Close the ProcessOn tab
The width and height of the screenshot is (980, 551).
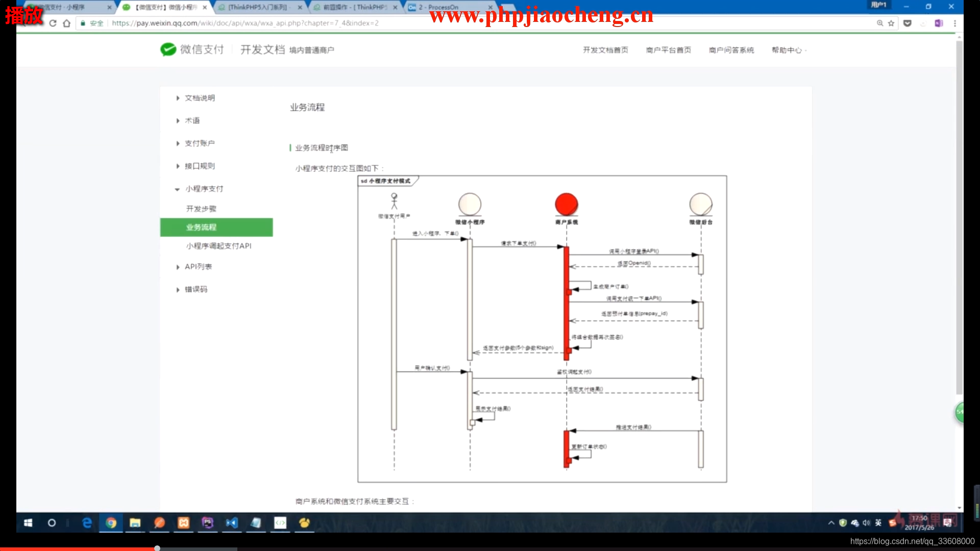coord(490,7)
